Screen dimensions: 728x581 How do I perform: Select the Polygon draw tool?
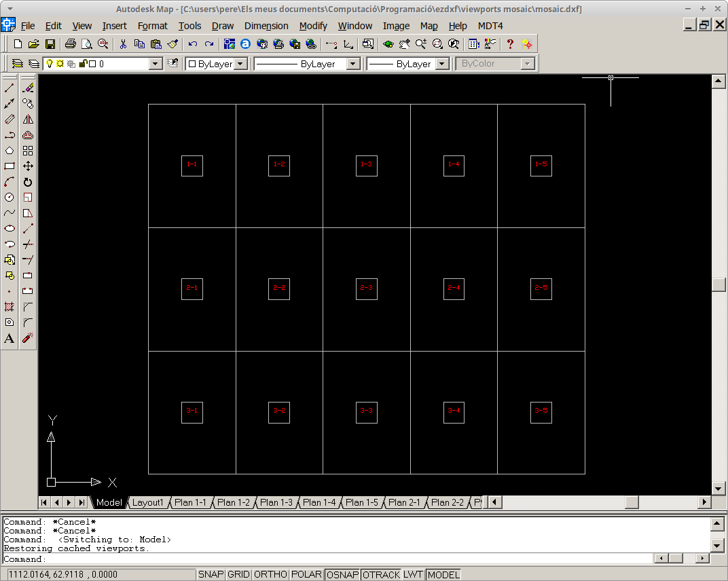coord(10,151)
